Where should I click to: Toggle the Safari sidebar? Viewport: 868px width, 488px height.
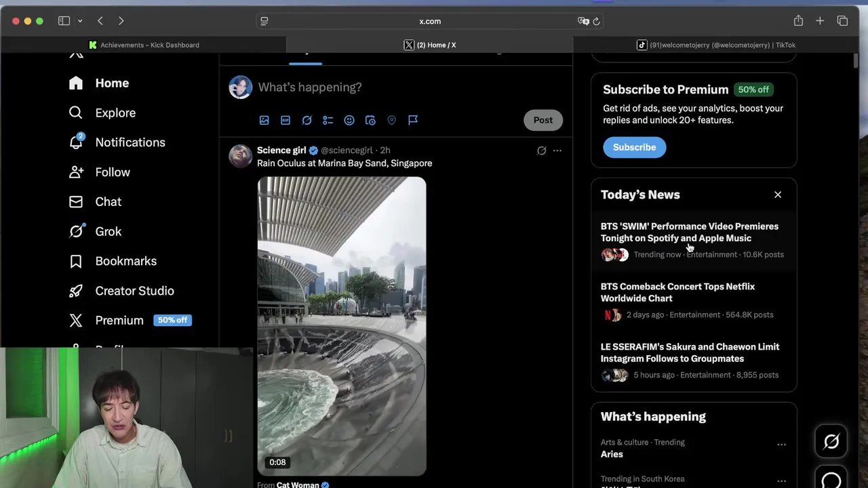click(64, 21)
